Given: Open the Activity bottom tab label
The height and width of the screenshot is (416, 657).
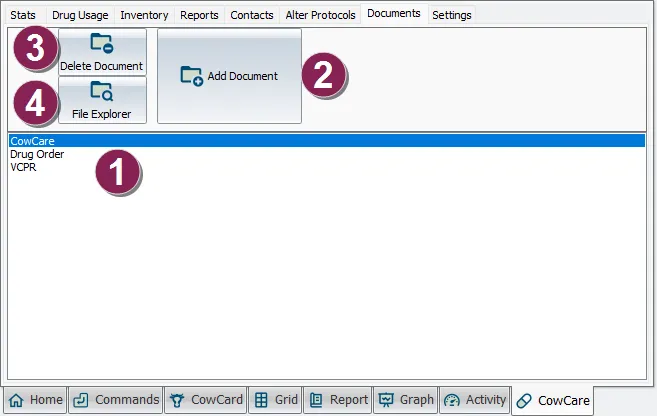Looking at the screenshot, I should [x=486, y=400].
